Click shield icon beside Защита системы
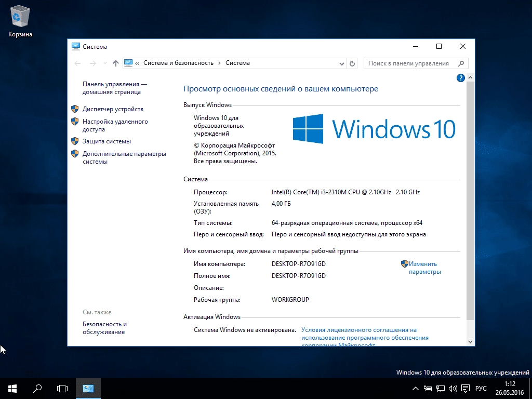The image size is (532, 399). coord(75,141)
